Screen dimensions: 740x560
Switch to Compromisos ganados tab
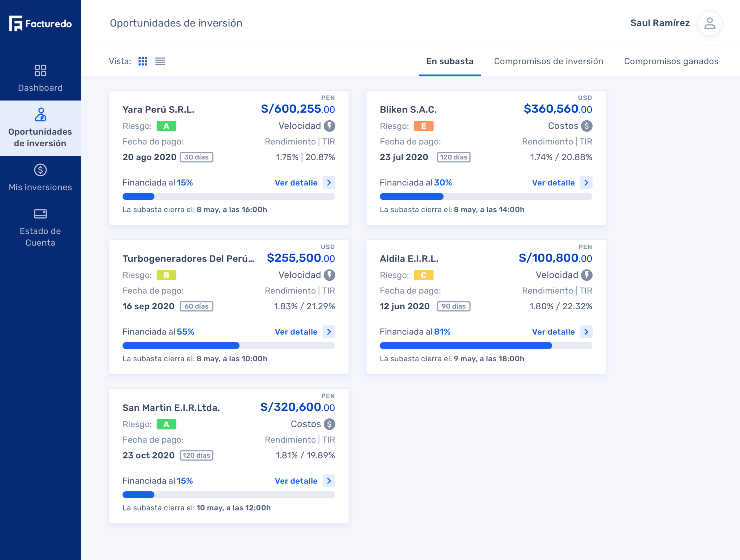click(x=671, y=61)
